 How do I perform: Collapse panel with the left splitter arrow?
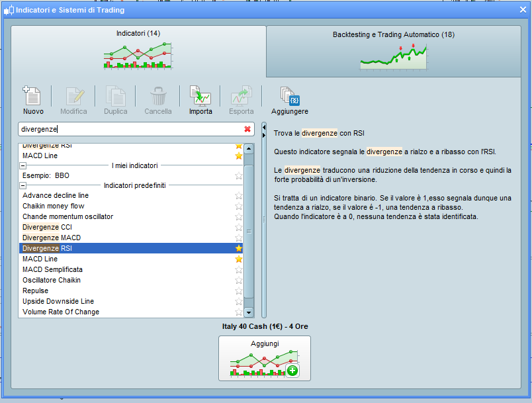(x=264, y=128)
